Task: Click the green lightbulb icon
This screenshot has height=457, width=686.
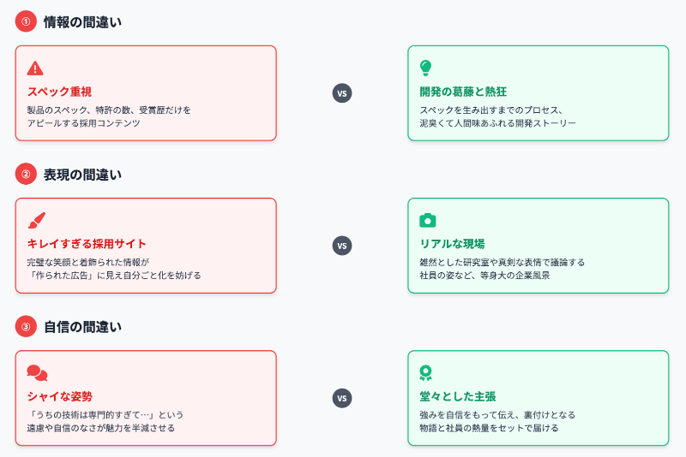Action: coord(426,68)
